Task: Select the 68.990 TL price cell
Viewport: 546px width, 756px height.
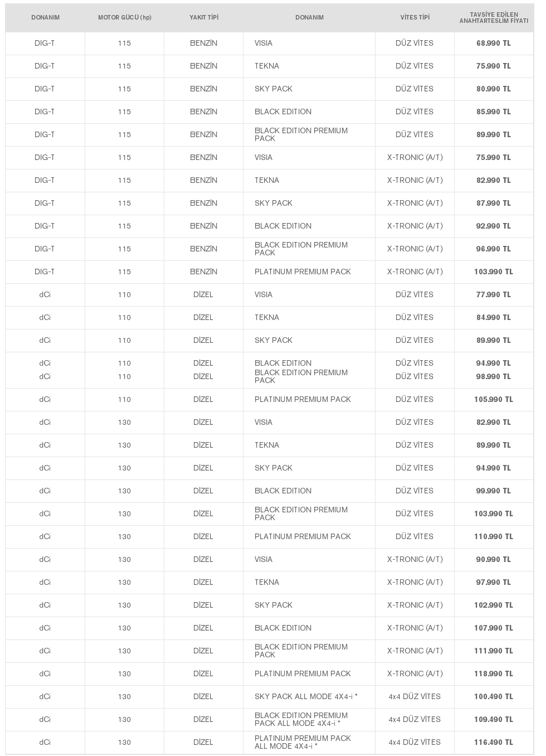Action: [493, 43]
